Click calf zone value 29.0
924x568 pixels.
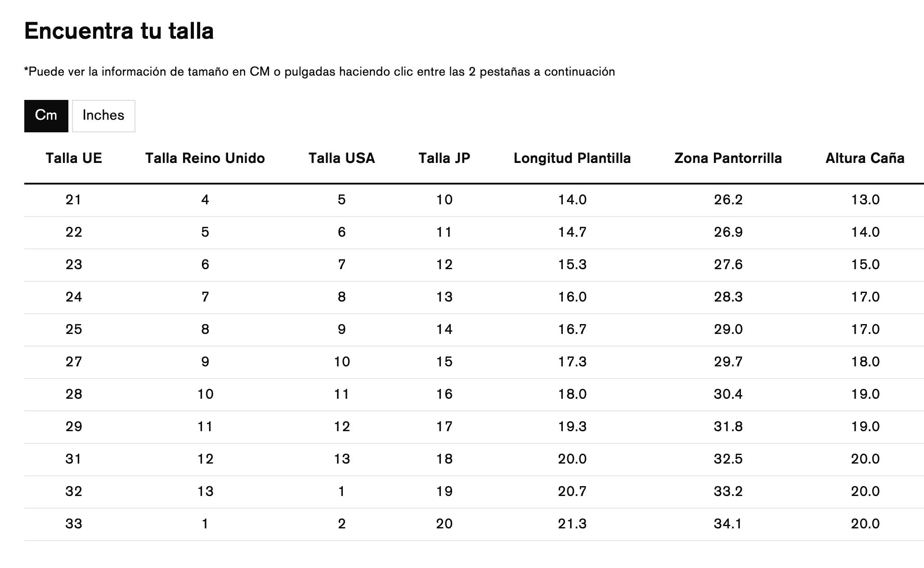tap(728, 329)
